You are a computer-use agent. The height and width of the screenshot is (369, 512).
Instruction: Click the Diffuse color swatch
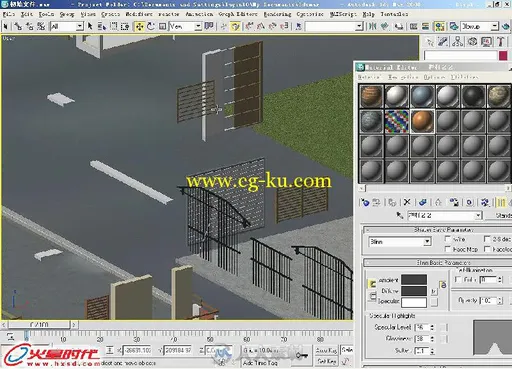(x=414, y=291)
